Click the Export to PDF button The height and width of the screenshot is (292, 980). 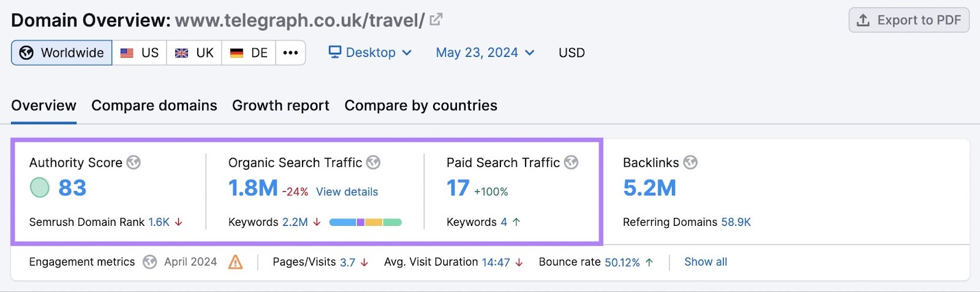click(909, 20)
